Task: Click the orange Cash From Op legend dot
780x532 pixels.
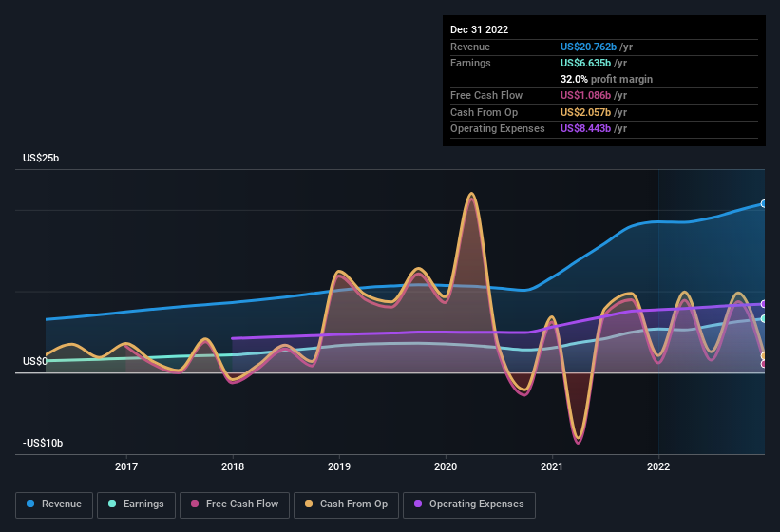Action: tap(309, 503)
